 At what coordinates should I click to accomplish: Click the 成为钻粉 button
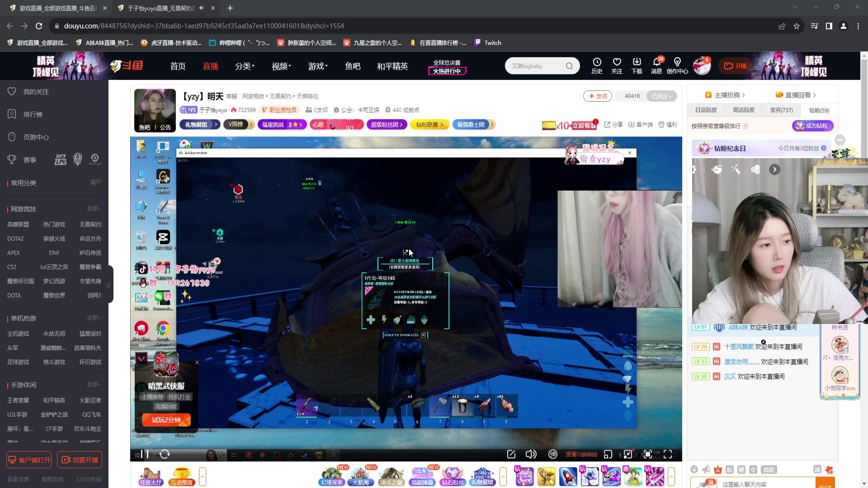point(812,126)
